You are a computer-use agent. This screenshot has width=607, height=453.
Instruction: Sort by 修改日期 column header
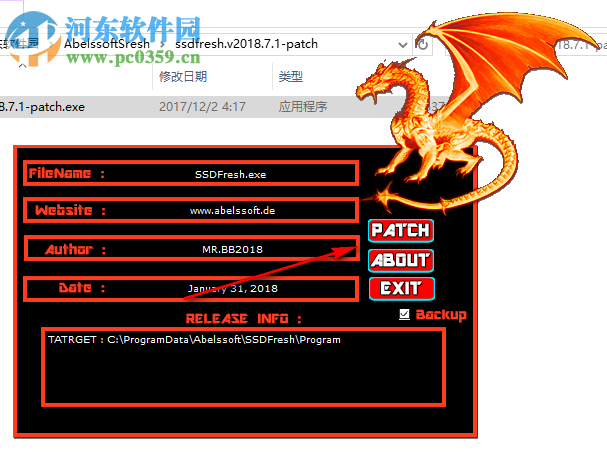pyautogui.click(x=183, y=77)
